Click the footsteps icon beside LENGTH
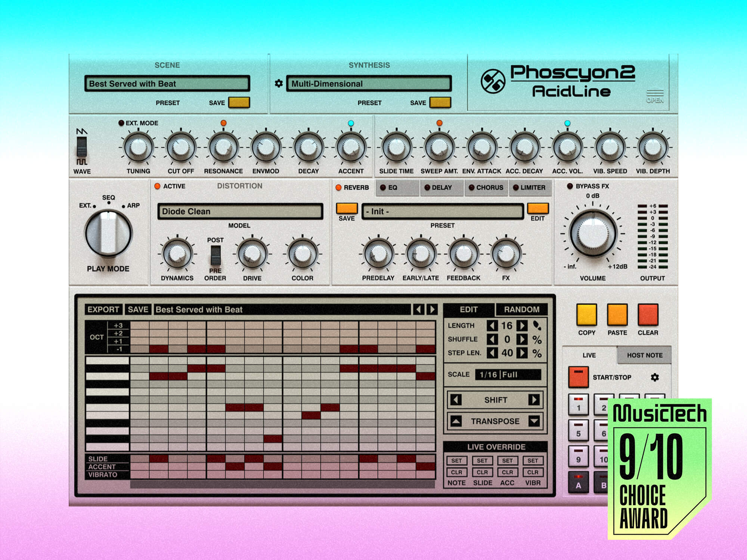Screen dimensions: 747x560 [537, 326]
